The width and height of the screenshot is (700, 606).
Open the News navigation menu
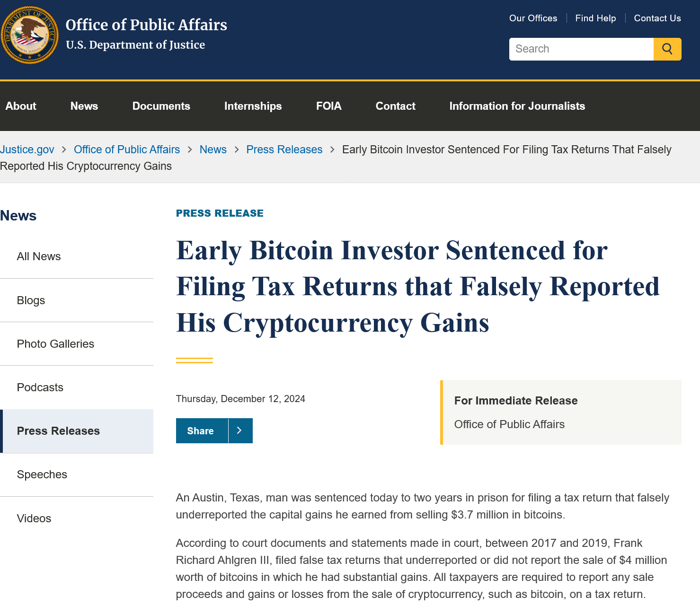(84, 106)
